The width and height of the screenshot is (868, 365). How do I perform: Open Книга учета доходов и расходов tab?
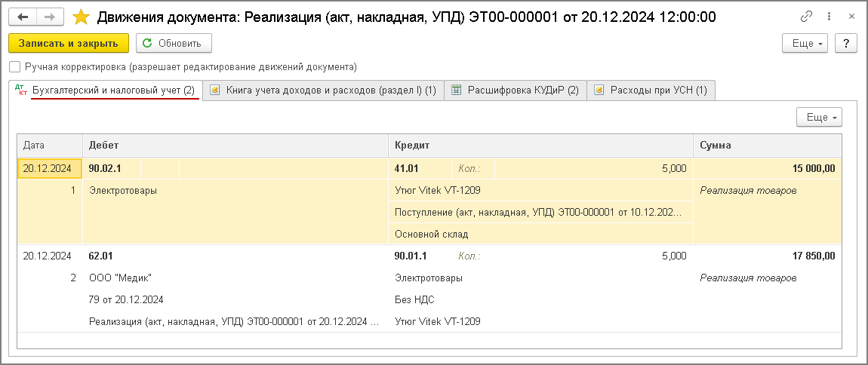coord(323,90)
